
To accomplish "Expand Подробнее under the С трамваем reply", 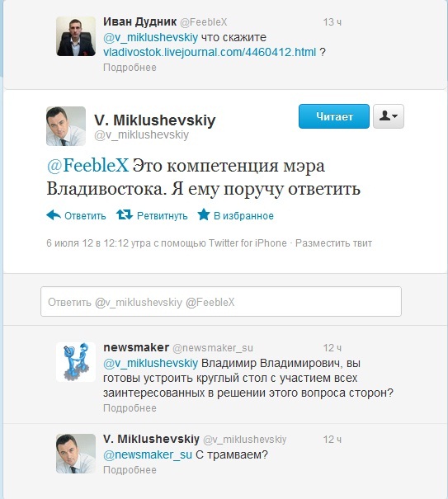I will pyautogui.click(x=130, y=470).
